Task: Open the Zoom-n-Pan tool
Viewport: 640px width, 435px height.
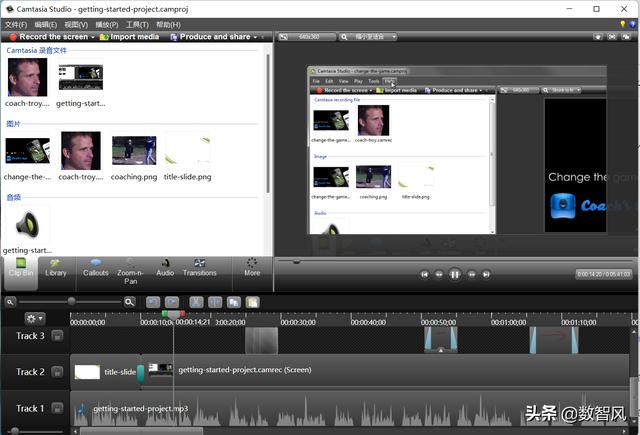Action: click(x=130, y=271)
